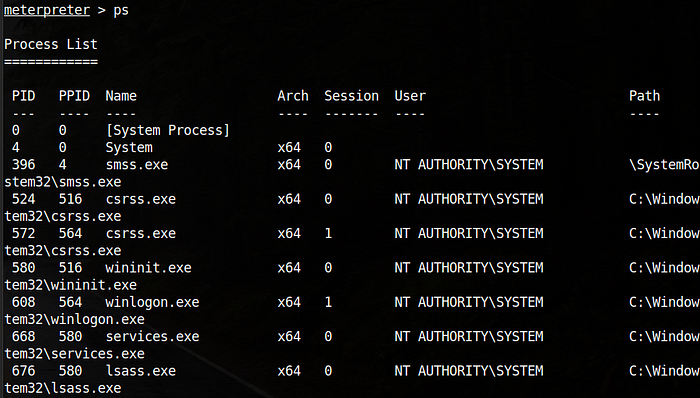This screenshot has height=398, width=700.
Task: Click the Path column header
Action: coord(645,96)
